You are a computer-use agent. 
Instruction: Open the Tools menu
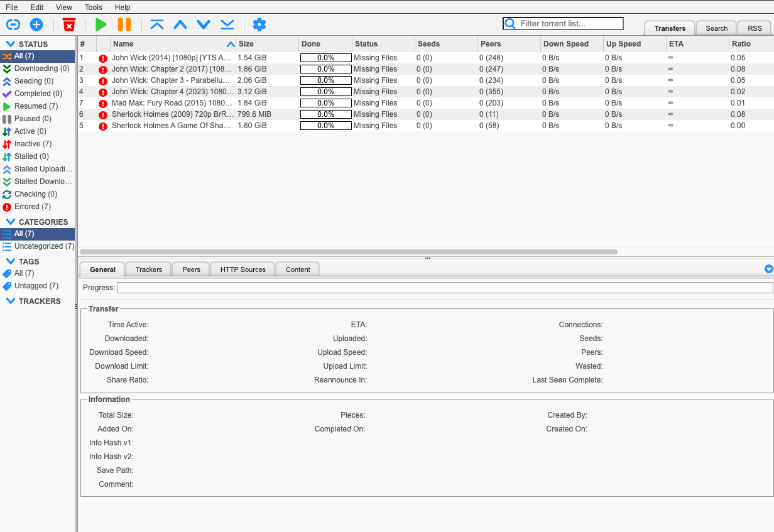point(93,7)
